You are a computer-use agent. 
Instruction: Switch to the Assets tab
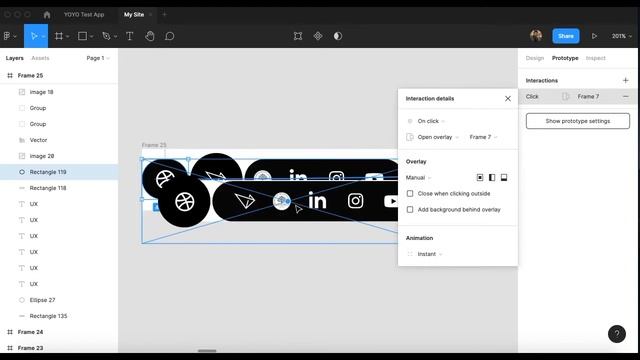[x=40, y=58]
